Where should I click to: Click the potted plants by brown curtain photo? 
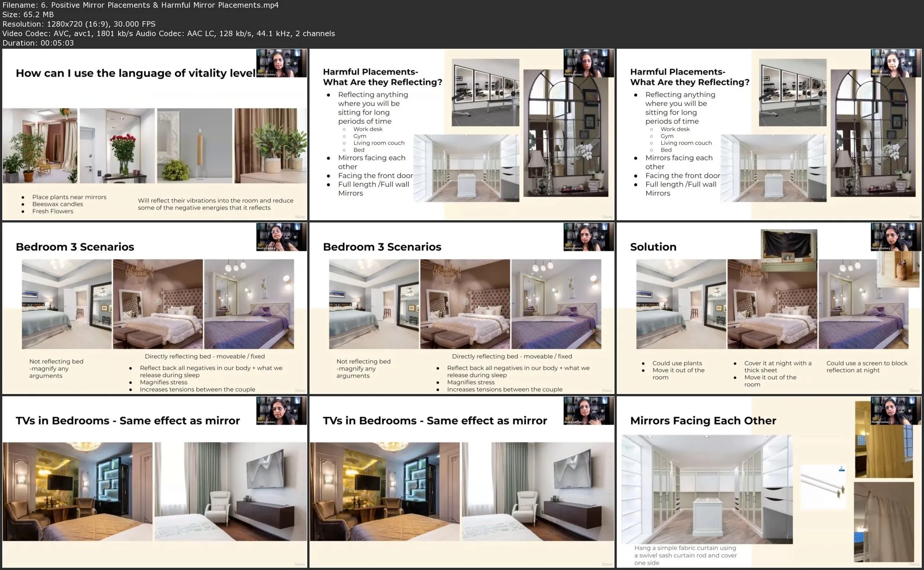270,145
